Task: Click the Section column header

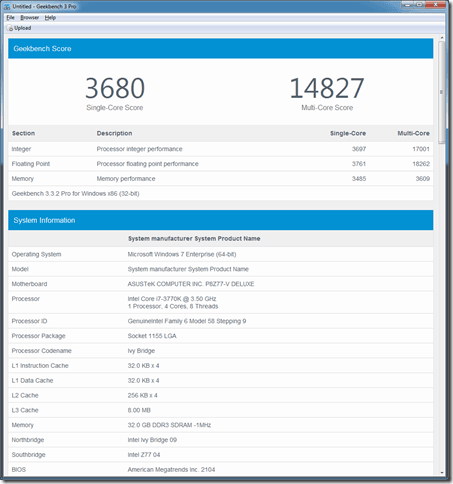Action: [x=23, y=133]
